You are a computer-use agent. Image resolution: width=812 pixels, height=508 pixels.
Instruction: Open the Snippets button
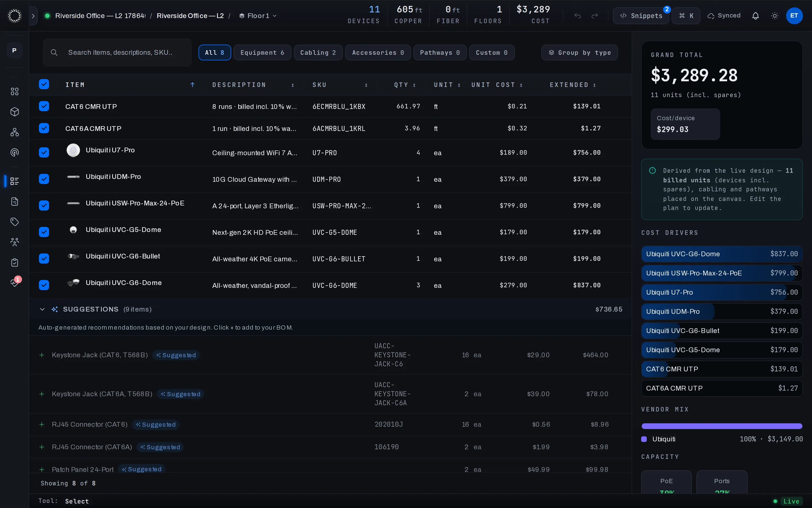tap(641, 16)
